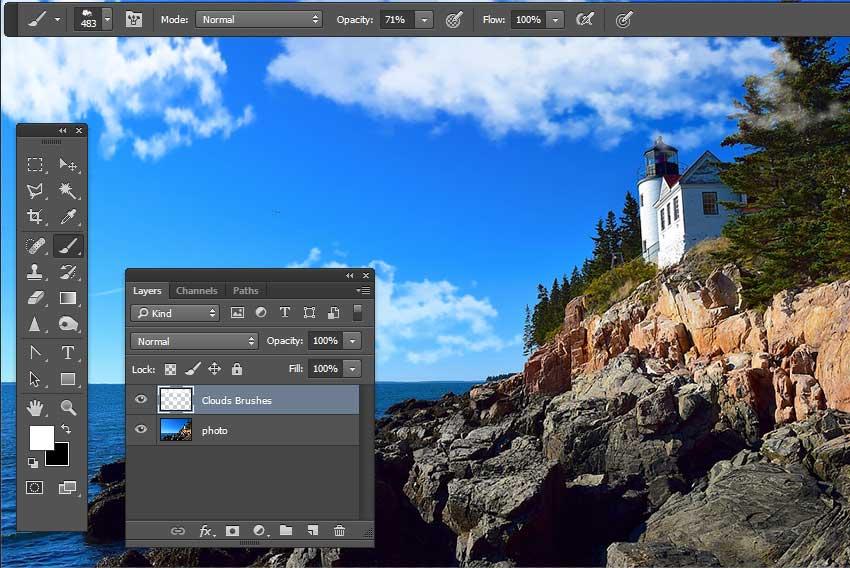The image size is (850, 568).
Task: Open the layer blend mode dropdown
Action: click(194, 341)
